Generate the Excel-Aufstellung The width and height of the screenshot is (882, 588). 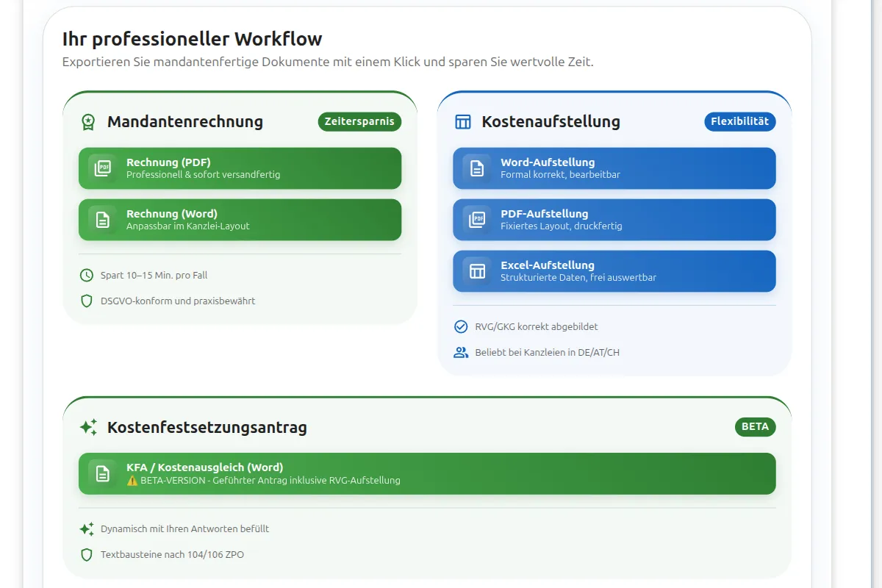[614, 270]
